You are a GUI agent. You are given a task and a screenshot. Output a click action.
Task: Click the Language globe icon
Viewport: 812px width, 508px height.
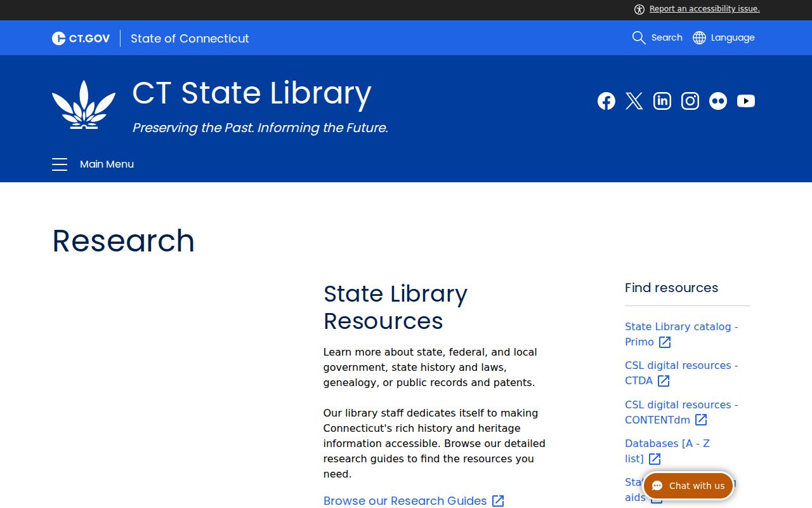[x=699, y=37]
